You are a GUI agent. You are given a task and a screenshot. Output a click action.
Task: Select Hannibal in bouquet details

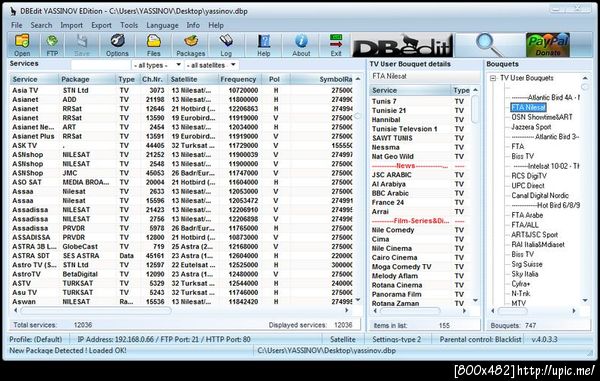pyautogui.click(x=419, y=120)
